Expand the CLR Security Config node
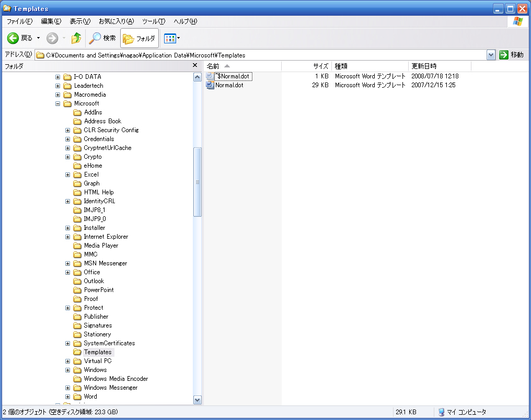The height and width of the screenshot is (420, 531). pos(68,130)
